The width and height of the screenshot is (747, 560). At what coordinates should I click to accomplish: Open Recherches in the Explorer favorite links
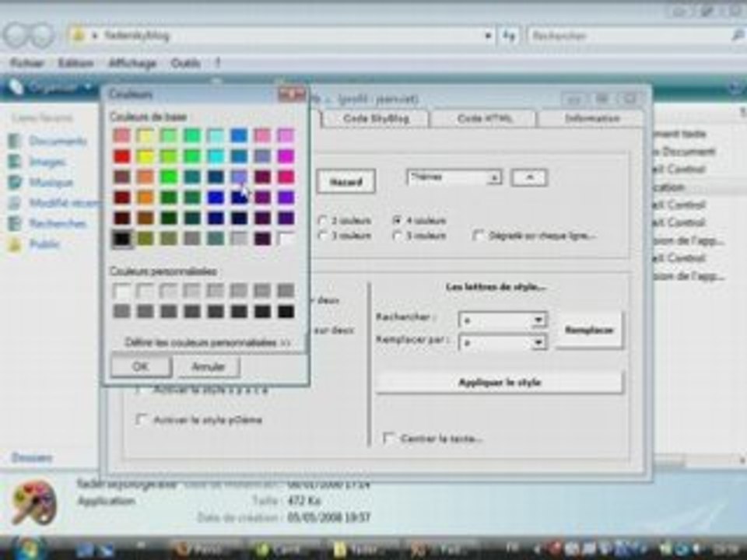click(47, 223)
